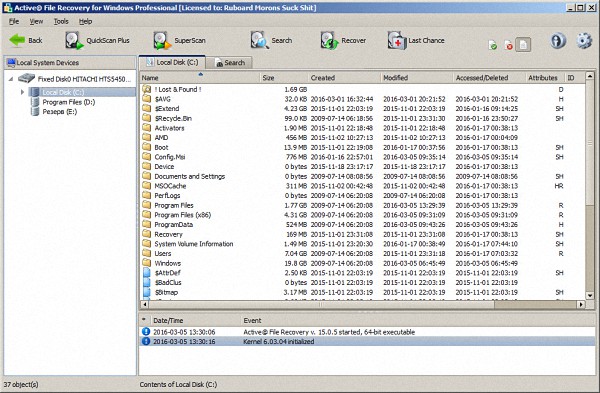The height and width of the screenshot is (393, 600).
Task: Select the Activators folder icon
Action: (x=147, y=128)
